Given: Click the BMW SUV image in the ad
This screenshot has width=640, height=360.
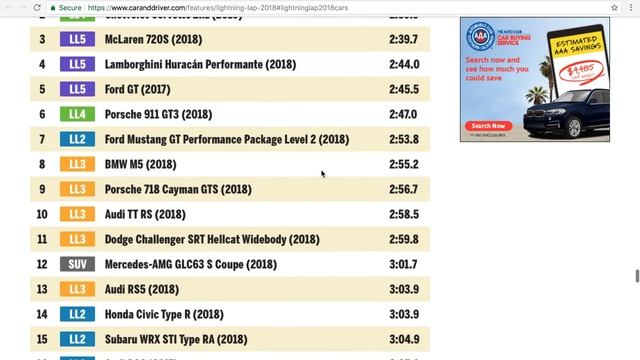Looking at the screenshot, I should point(566,113).
